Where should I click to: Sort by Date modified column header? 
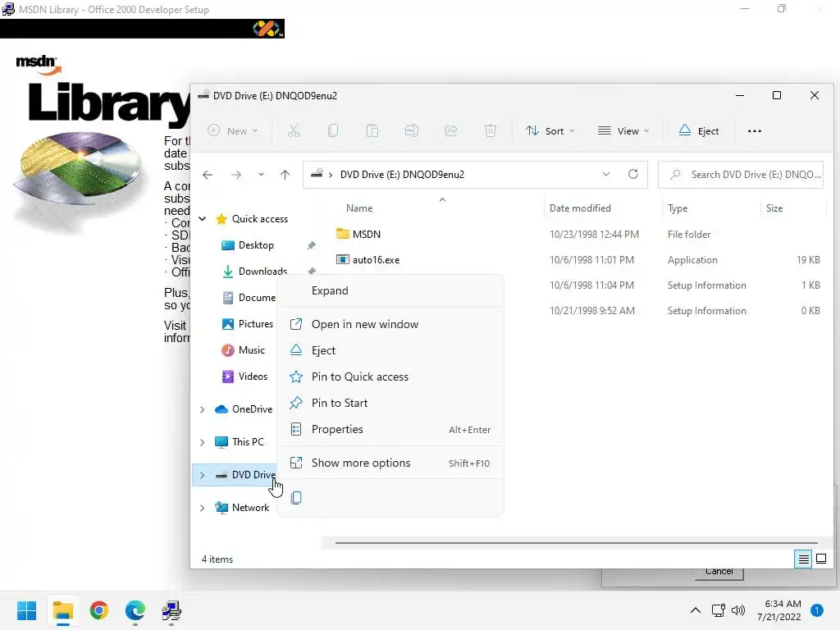pos(580,208)
